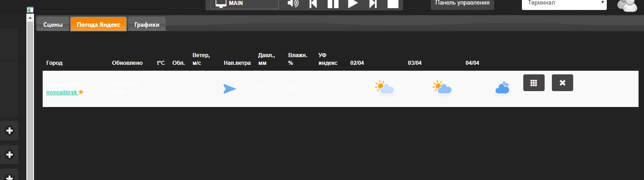
Task: Mute the player volume speaker icon
Action: tap(293, 4)
